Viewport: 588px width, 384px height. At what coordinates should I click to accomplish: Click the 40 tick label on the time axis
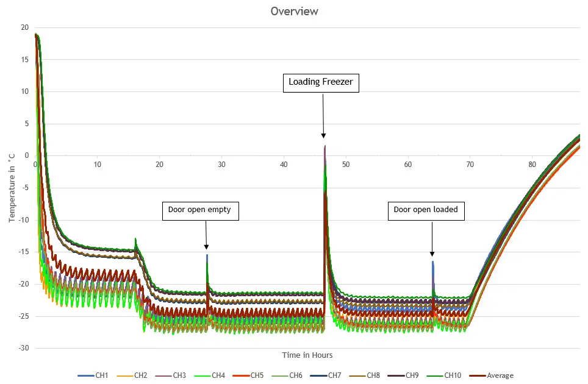[x=284, y=165]
